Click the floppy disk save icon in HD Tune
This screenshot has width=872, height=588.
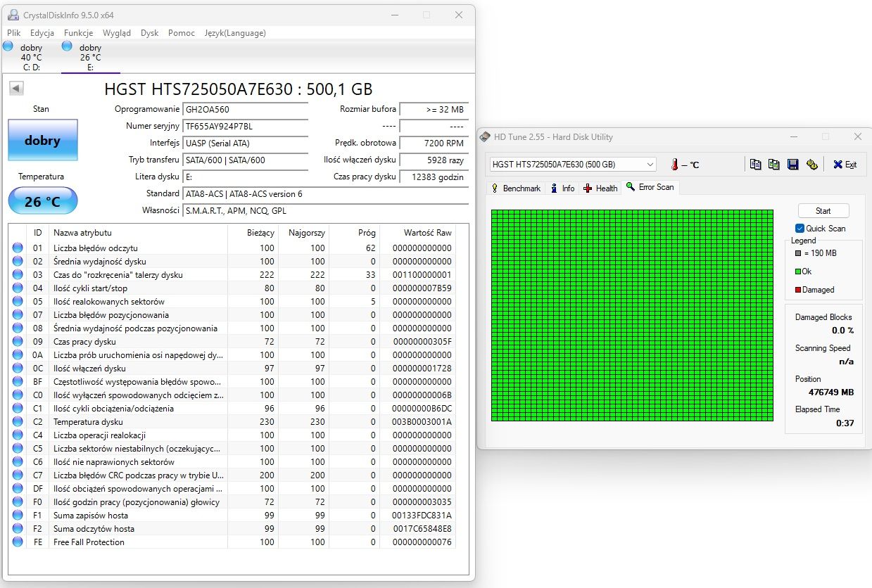click(792, 165)
